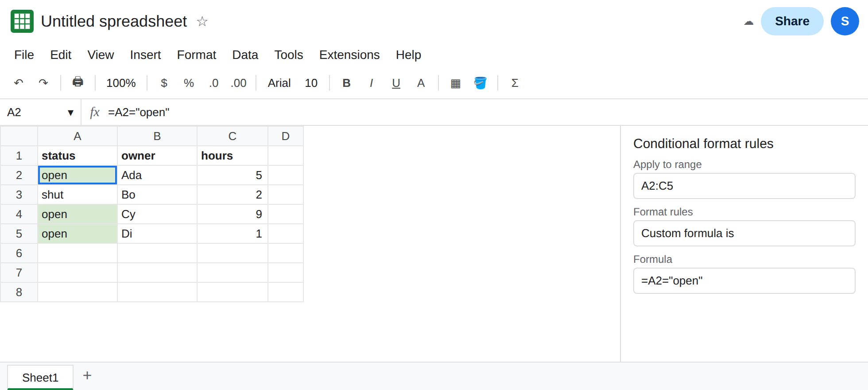
Task: Click the cloud save status icon
Action: [x=748, y=22]
